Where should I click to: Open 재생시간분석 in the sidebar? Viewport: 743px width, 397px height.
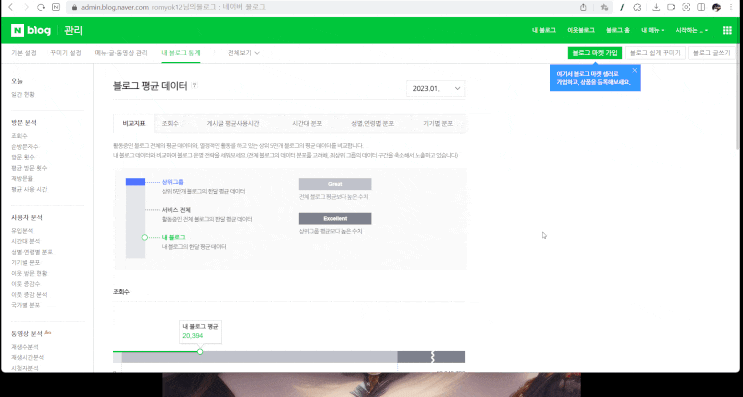click(x=27, y=358)
